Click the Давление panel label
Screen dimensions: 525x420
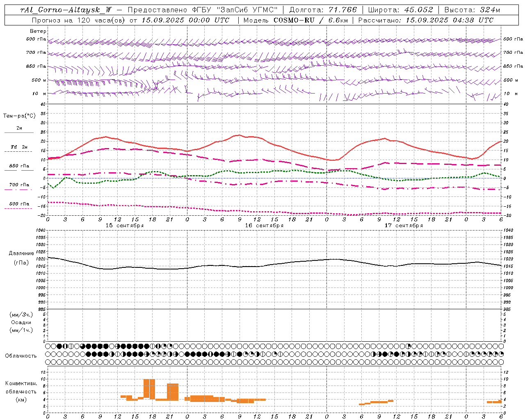(x=21, y=253)
